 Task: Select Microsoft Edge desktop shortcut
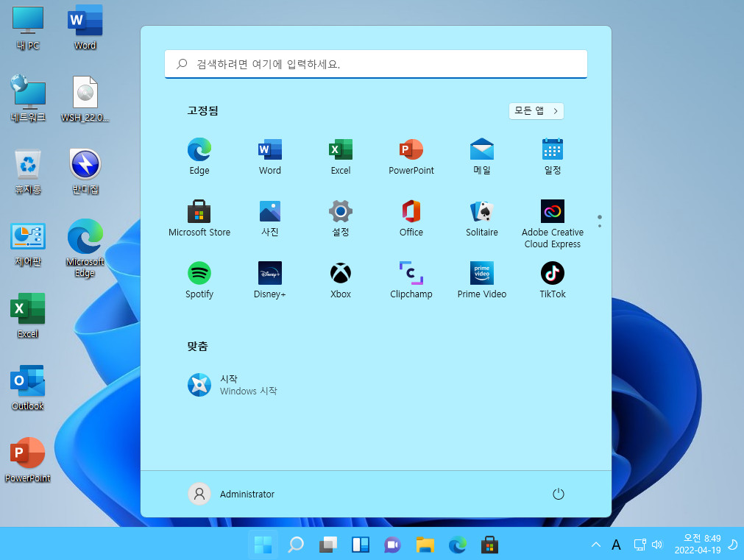click(x=85, y=248)
